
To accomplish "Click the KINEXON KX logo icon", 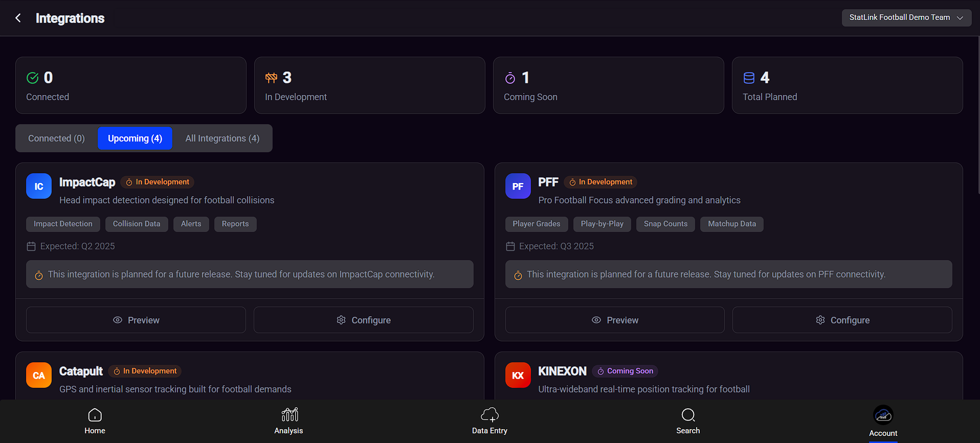I will pyautogui.click(x=518, y=375).
